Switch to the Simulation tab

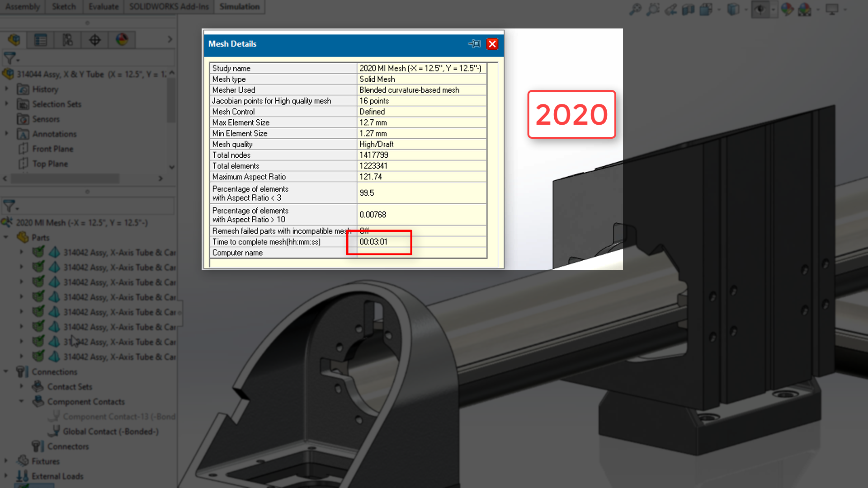click(x=239, y=7)
